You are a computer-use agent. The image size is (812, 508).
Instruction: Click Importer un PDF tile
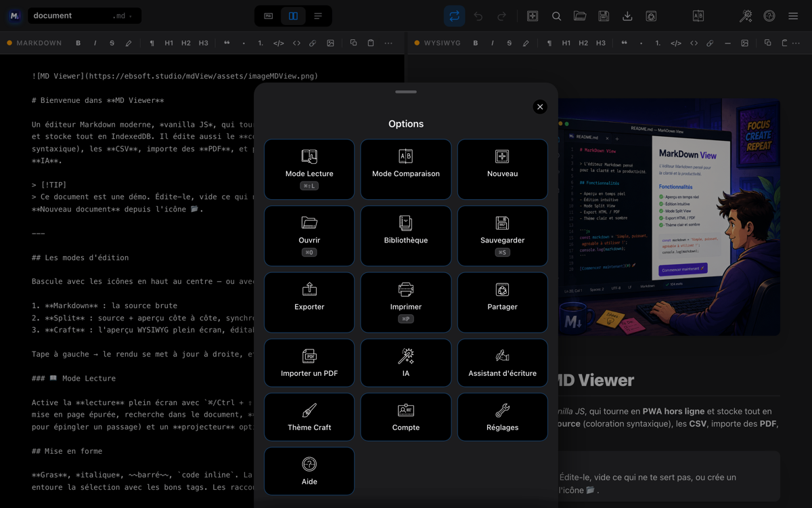tap(309, 363)
